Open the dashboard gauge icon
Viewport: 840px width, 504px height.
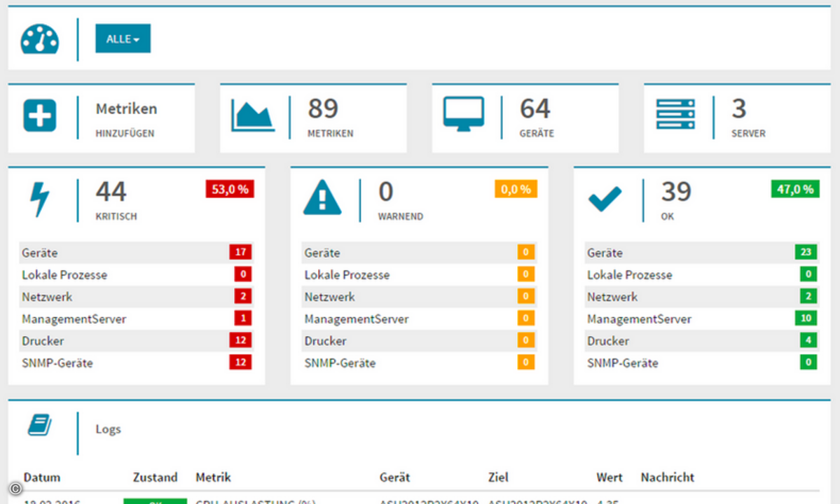click(x=40, y=39)
